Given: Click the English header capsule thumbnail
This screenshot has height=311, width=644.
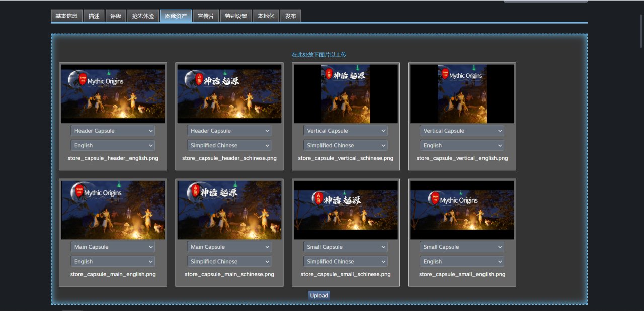Looking at the screenshot, I should point(113,94).
